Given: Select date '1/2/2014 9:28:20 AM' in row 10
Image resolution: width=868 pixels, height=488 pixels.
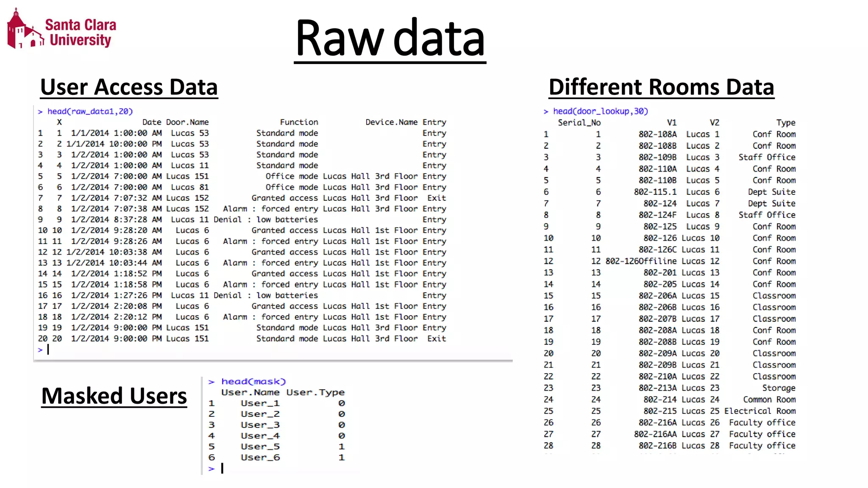Looking at the screenshot, I should tap(117, 230).
